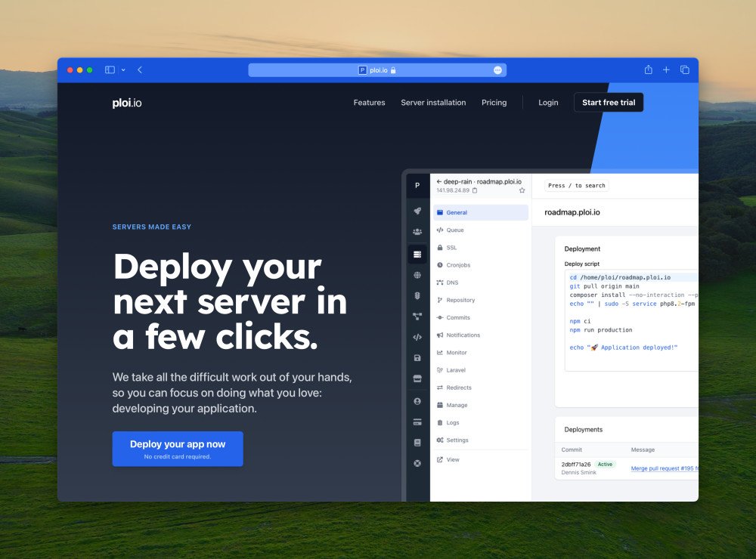Screen dimensions: 756x559
Task: Click the Commit column header
Action: click(572, 449)
